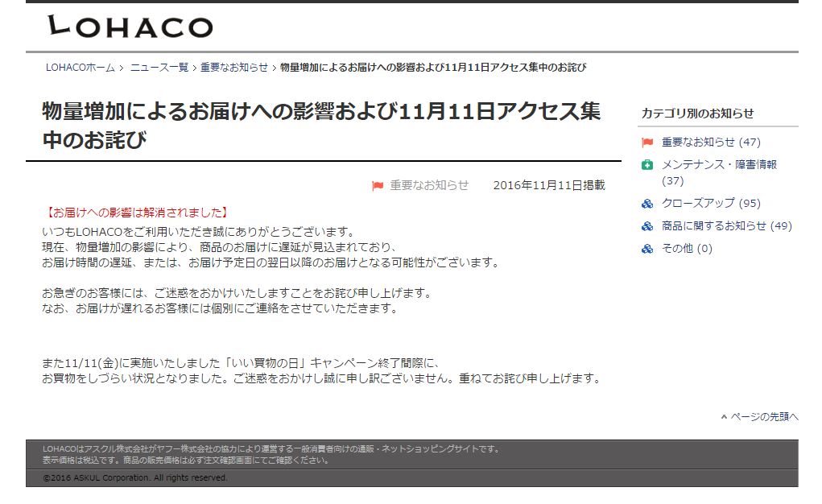
Task: Click the current-page breadcrumb text in bold
Action: tap(433, 68)
